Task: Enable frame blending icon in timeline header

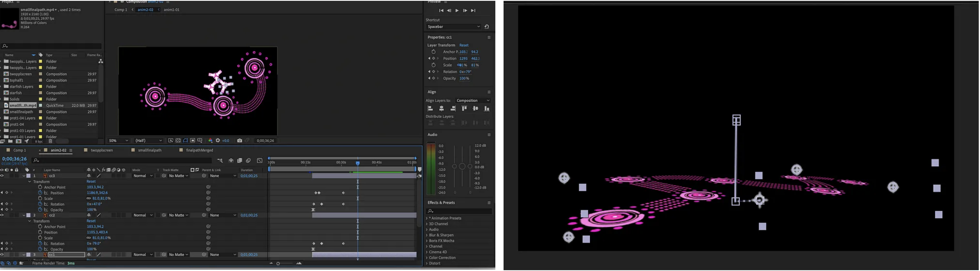Action: [x=240, y=161]
